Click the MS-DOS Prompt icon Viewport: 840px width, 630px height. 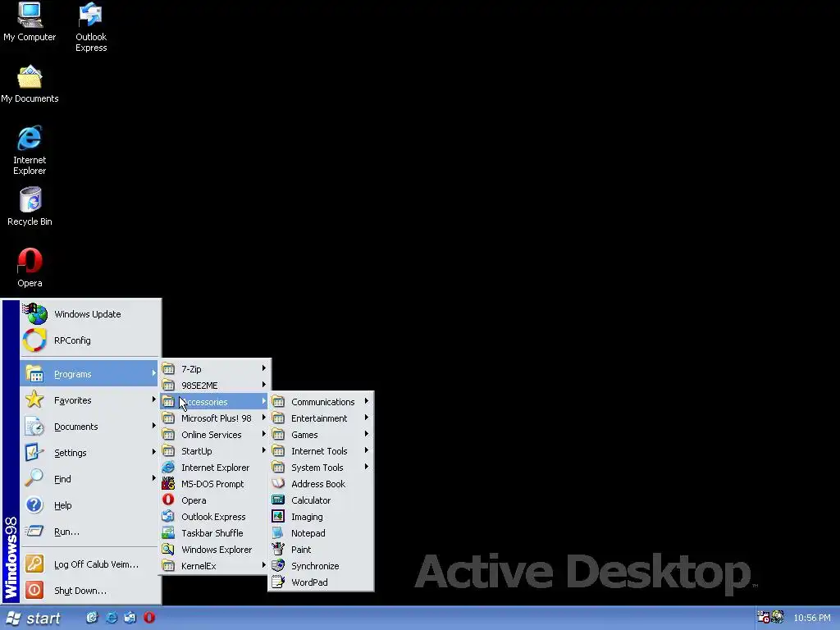pyautogui.click(x=168, y=484)
